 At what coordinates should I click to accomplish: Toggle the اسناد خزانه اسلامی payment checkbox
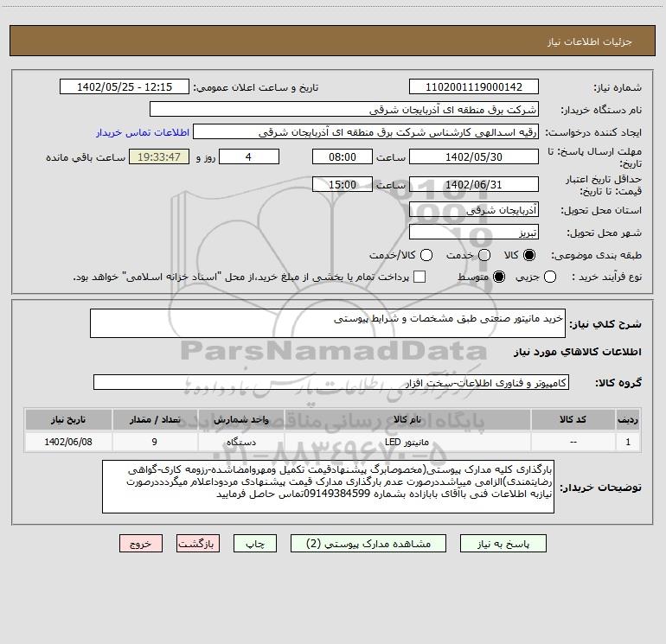419,277
